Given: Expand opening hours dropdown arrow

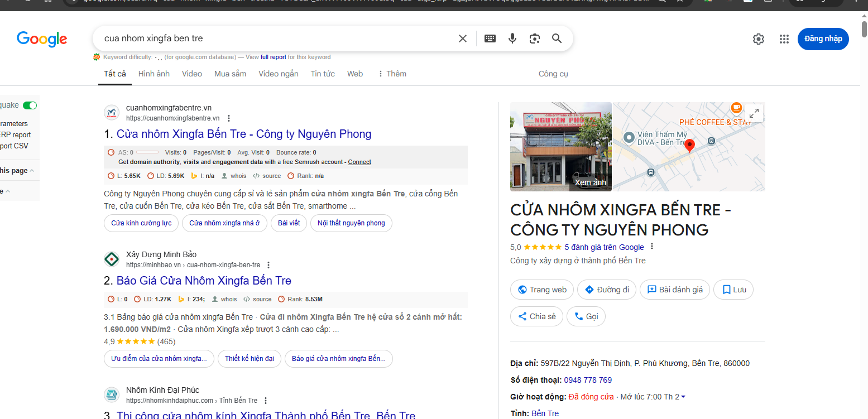Looking at the screenshot, I should click(683, 397).
